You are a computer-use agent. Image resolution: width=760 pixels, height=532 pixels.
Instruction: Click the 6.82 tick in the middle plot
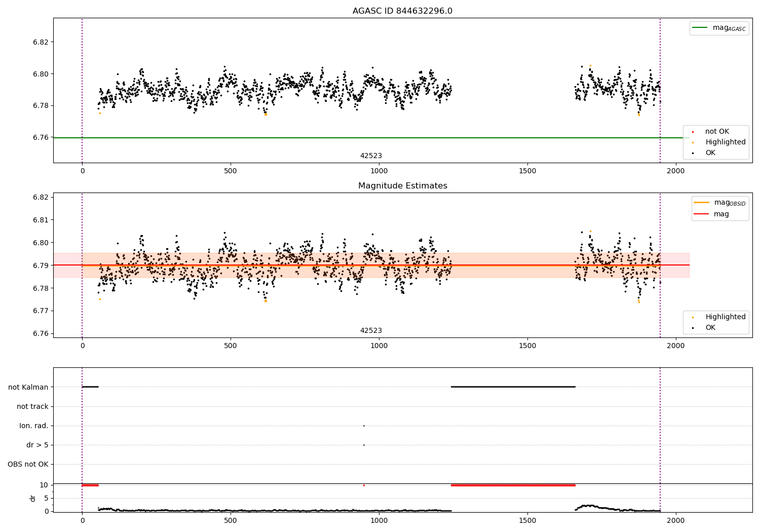(x=41, y=197)
